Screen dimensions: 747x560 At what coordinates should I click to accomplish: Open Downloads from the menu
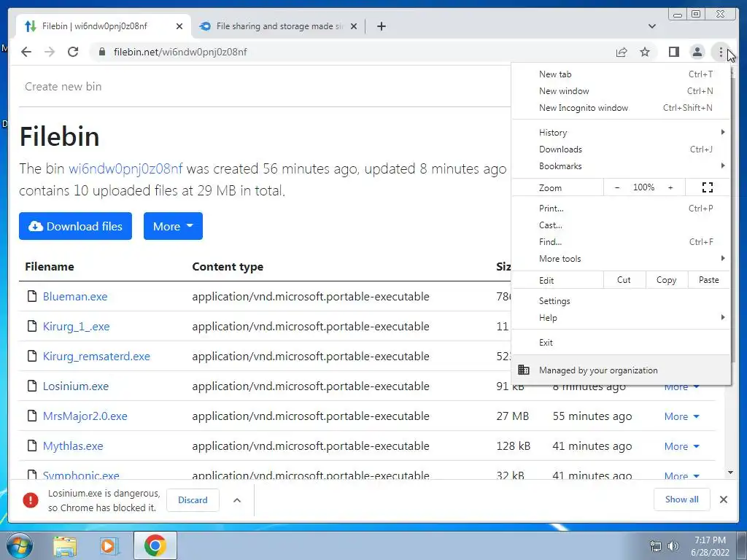pos(621,149)
